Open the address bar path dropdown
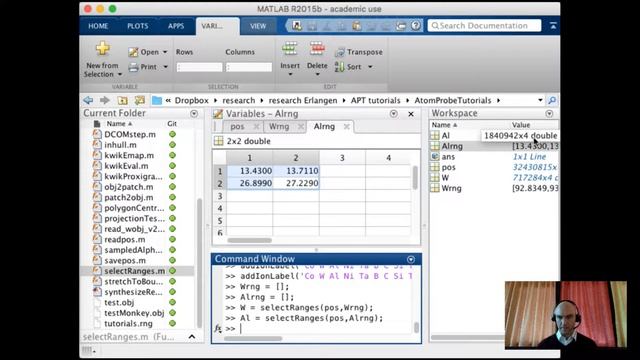This screenshot has height=360, width=640. tap(540, 100)
